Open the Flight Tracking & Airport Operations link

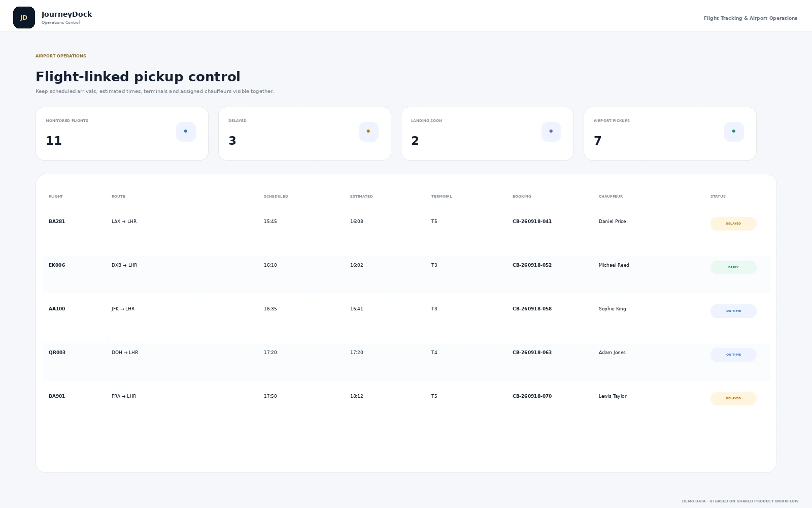tap(750, 18)
